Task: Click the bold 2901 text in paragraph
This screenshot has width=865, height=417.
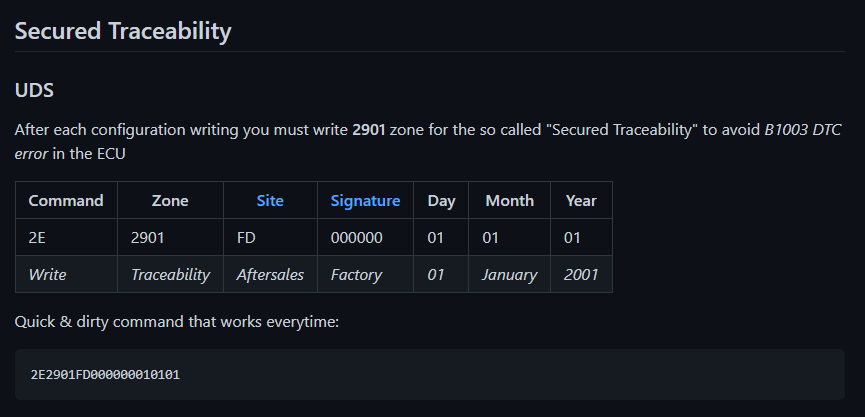Action: click(369, 130)
